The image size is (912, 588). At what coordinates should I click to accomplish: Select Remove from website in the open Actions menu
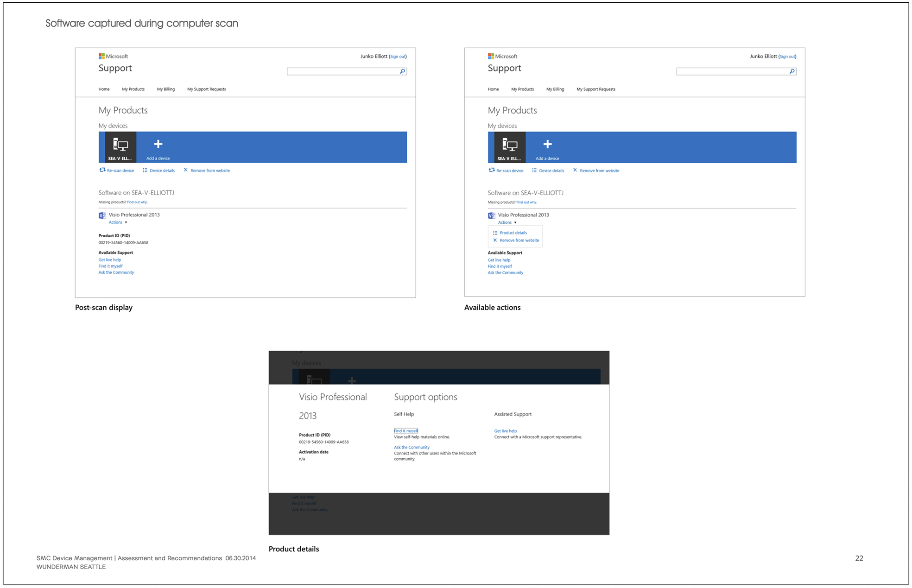pyautogui.click(x=519, y=240)
